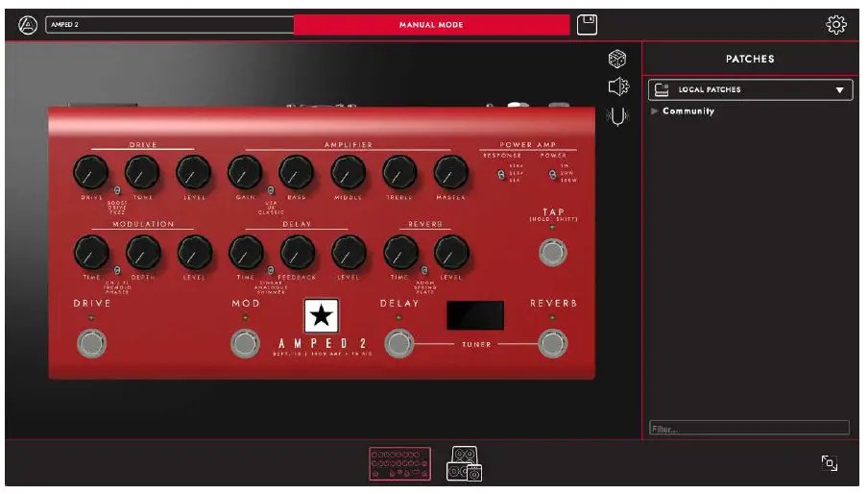The image size is (868, 494).
Task: Click the star logo on the pedal
Action: pyautogui.click(x=321, y=316)
